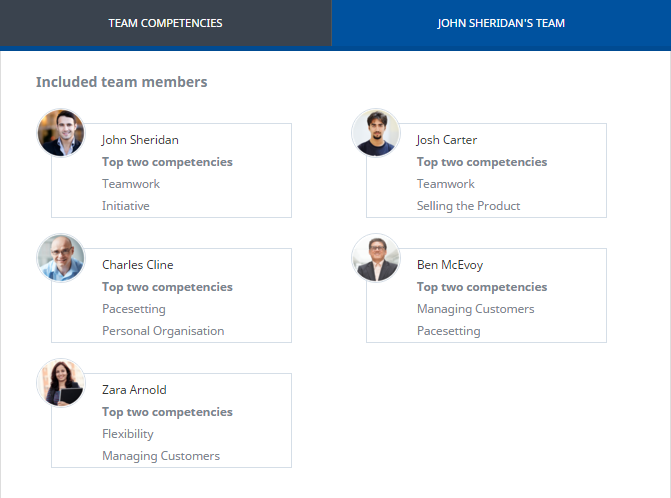Image resolution: width=671 pixels, height=498 pixels.
Task: Click Teamwork competency in Josh Carter's card
Action: [445, 184]
